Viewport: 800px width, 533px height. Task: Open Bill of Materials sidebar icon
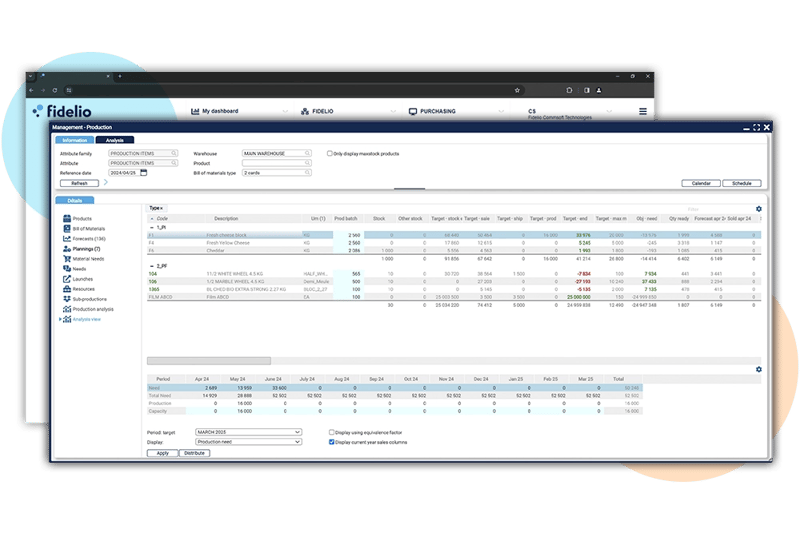pyautogui.click(x=67, y=229)
